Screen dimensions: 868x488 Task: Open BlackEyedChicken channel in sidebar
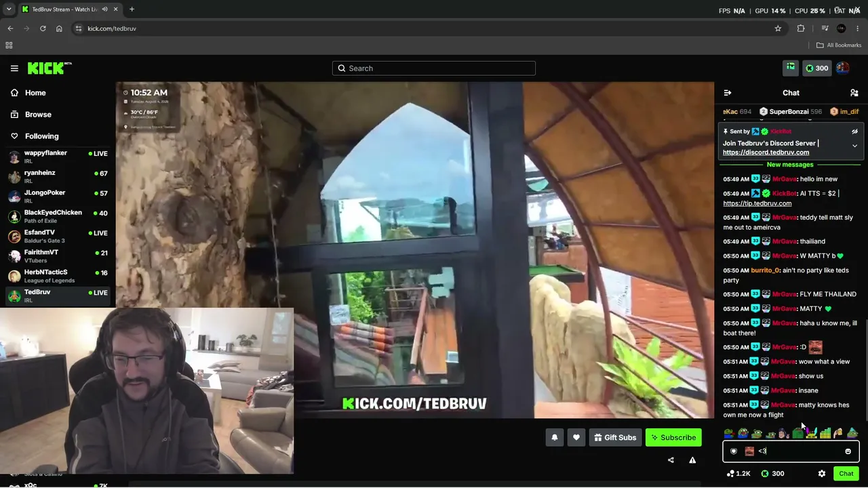pyautogui.click(x=58, y=217)
